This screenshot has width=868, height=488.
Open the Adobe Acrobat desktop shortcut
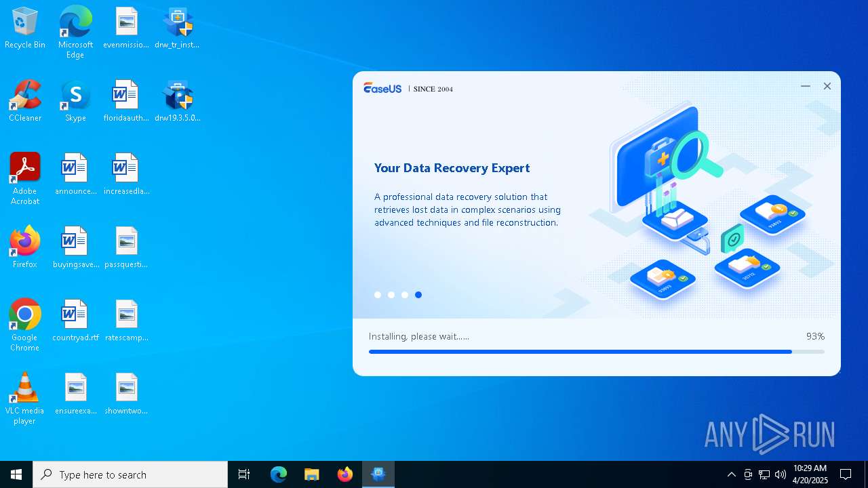(25, 179)
